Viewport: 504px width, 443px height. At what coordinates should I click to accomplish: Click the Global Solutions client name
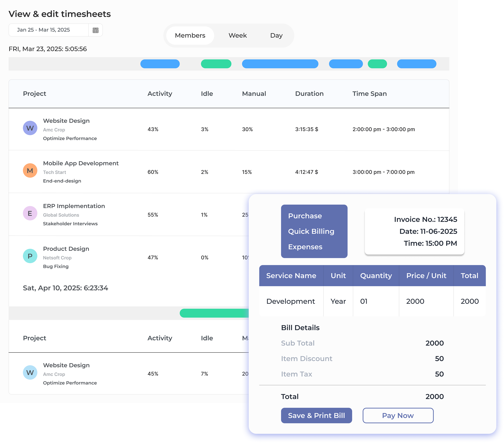click(x=61, y=215)
